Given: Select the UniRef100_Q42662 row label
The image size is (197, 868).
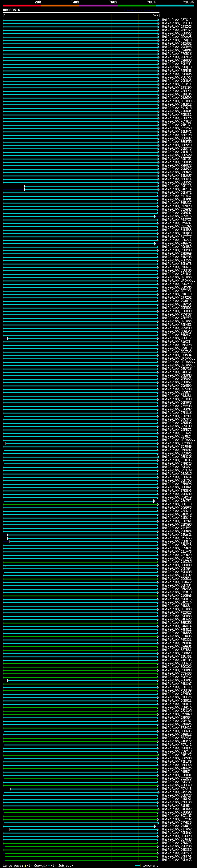Looking at the screenshot, I should (x=177, y=43).
